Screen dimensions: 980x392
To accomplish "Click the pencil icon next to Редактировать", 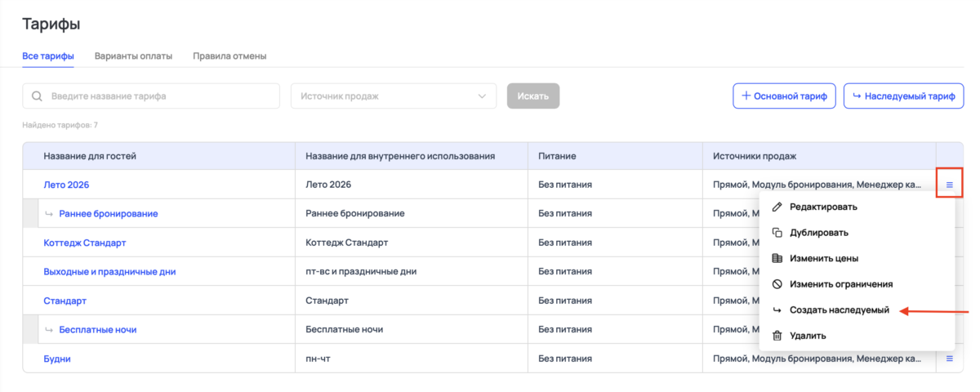I will point(777,207).
